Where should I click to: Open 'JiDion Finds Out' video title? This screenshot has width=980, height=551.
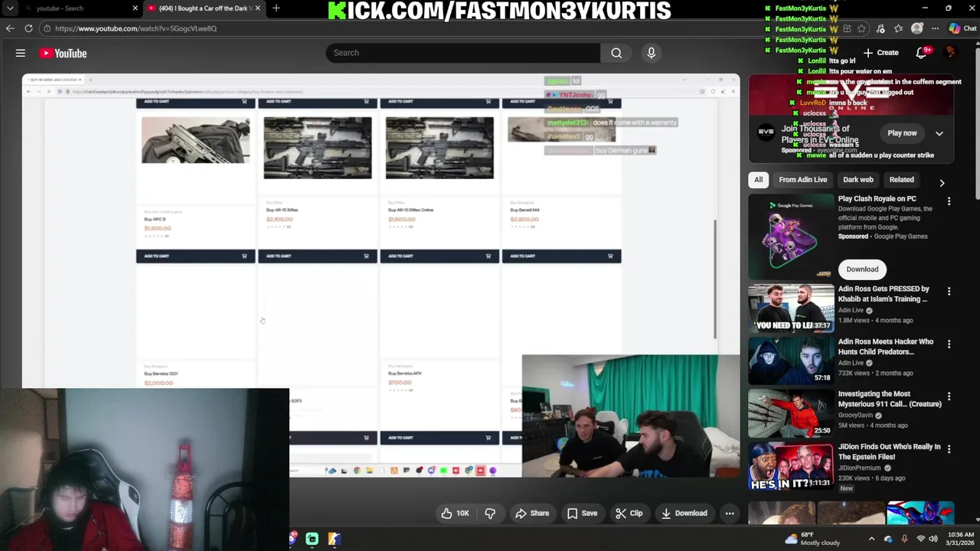point(889,452)
